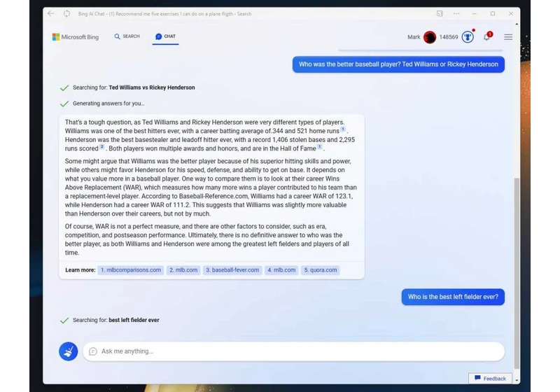Open the 2. mlb.com source link
The image size is (560, 392).
coord(183,270)
